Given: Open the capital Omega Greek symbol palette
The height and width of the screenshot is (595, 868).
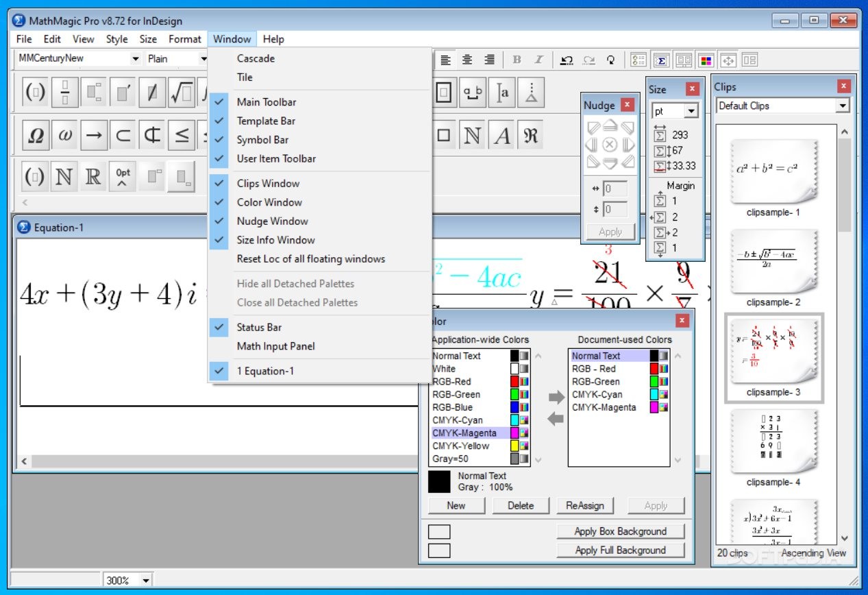Looking at the screenshot, I should (35, 136).
